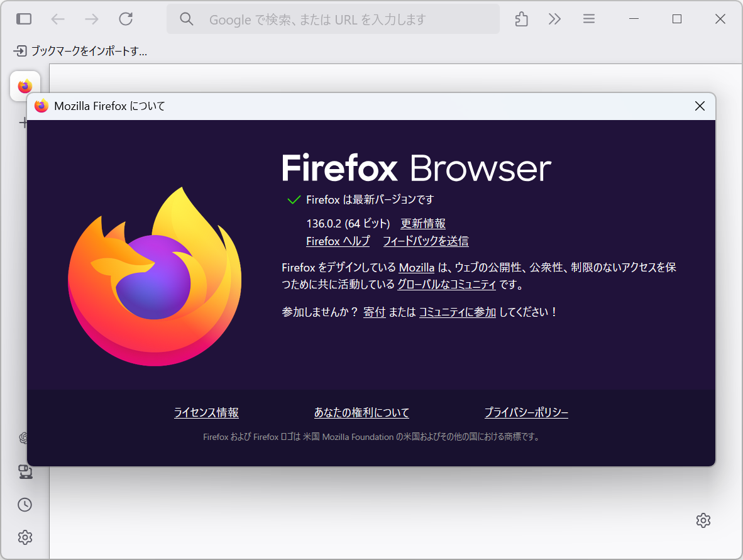Open the 更新情報 link
The width and height of the screenshot is (743, 560).
click(424, 224)
